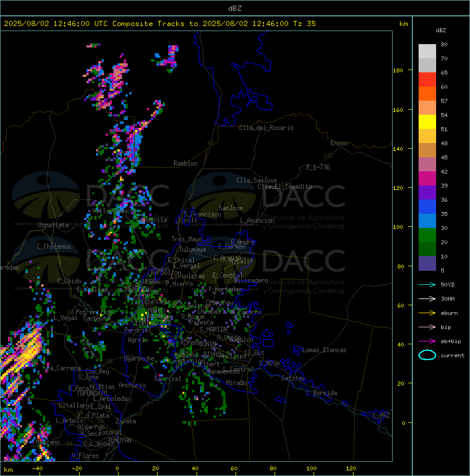This screenshot has width=470, height=476.
Task: Click the 'C_Guido' map label
Action: (69, 281)
